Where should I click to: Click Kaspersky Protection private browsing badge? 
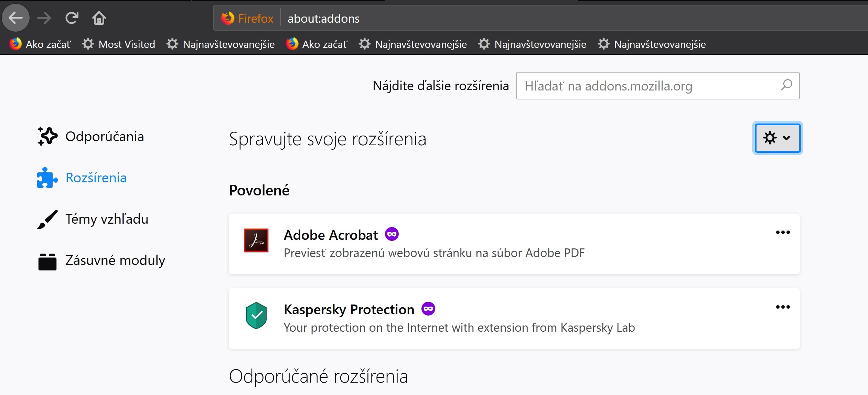428,309
